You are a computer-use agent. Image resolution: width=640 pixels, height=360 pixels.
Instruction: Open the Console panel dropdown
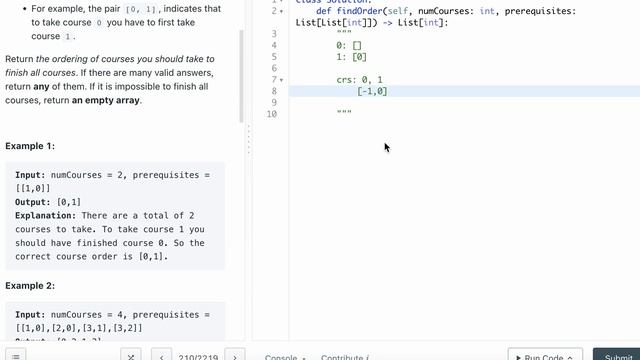285,357
